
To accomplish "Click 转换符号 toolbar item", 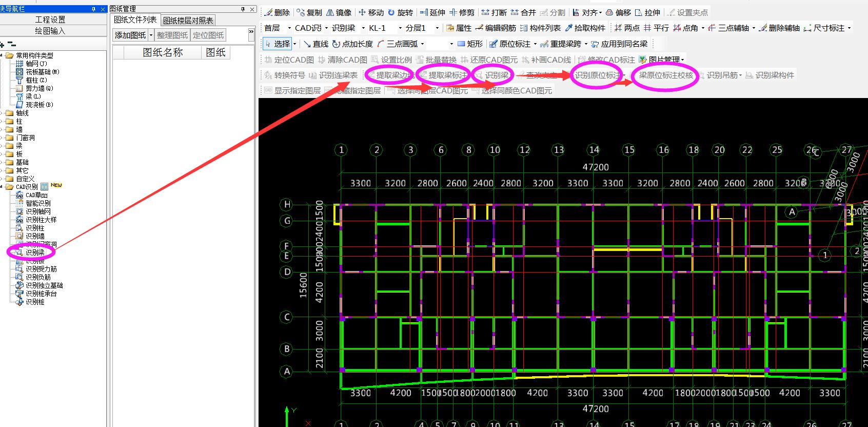I will tap(285, 75).
